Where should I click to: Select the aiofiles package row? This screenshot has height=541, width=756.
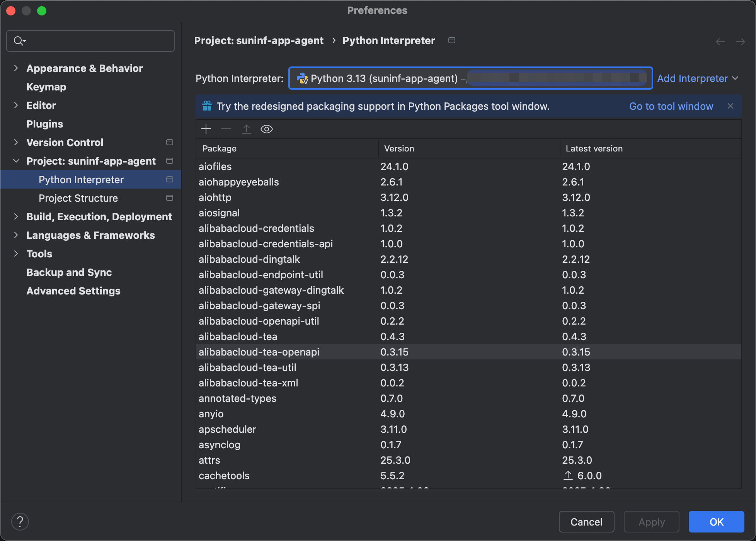(x=469, y=167)
